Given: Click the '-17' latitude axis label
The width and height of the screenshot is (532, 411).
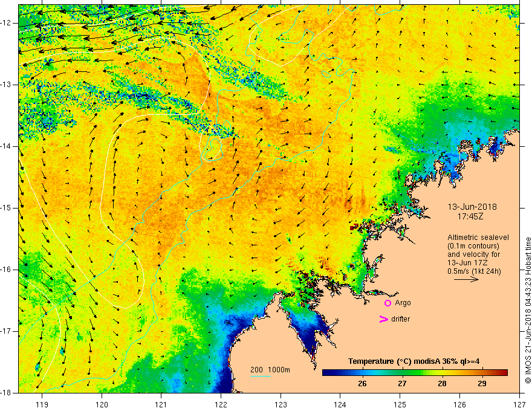Looking at the screenshot, I should 7,331.
